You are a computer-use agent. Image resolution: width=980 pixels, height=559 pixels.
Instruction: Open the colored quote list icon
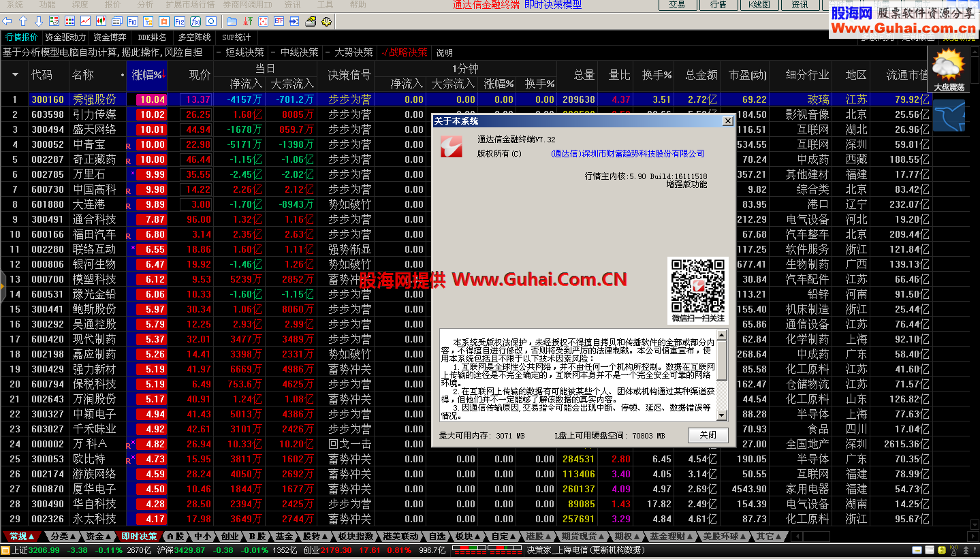(69, 21)
